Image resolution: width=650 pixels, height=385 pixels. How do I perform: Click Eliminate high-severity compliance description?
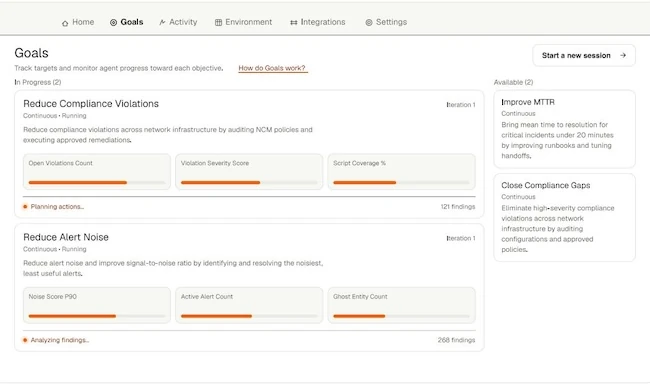tap(558, 229)
